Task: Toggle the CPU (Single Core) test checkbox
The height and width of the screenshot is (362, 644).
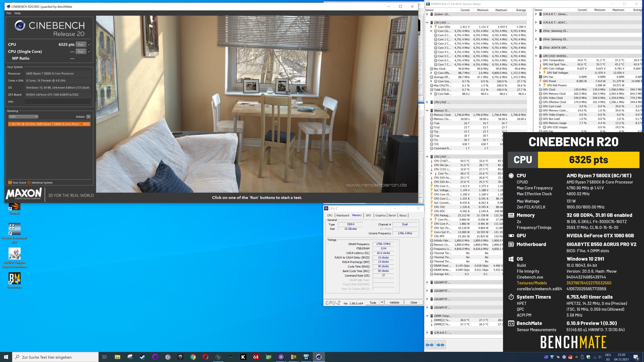Action: pos(89,51)
